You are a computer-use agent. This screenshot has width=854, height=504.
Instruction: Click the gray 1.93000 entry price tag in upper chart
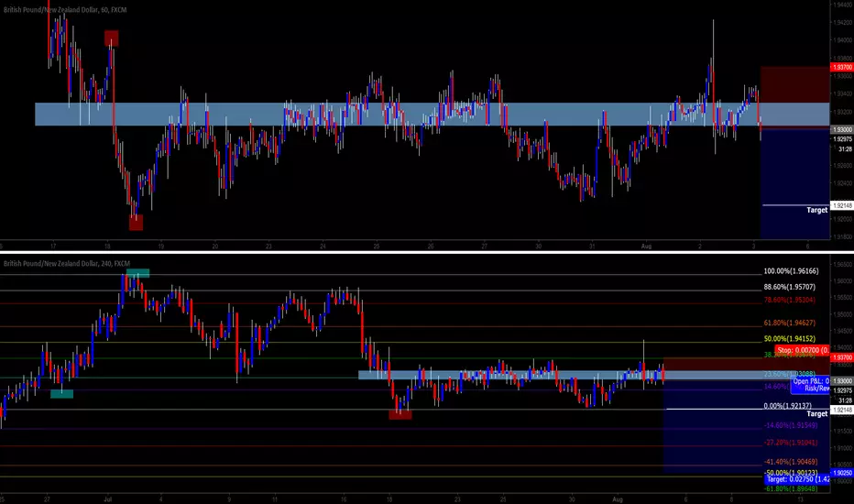841,130
